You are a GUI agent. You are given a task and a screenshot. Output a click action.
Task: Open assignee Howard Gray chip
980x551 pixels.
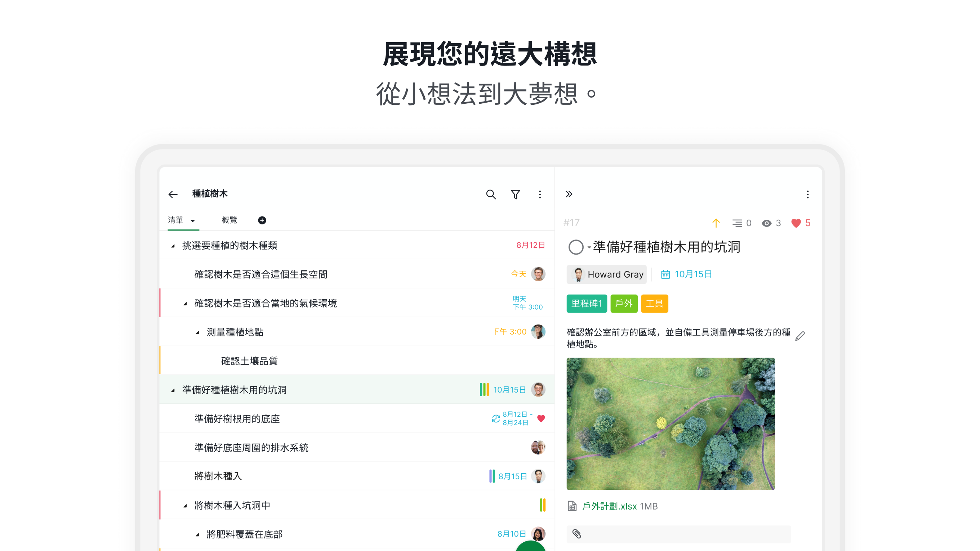click(x=606, y=274)
